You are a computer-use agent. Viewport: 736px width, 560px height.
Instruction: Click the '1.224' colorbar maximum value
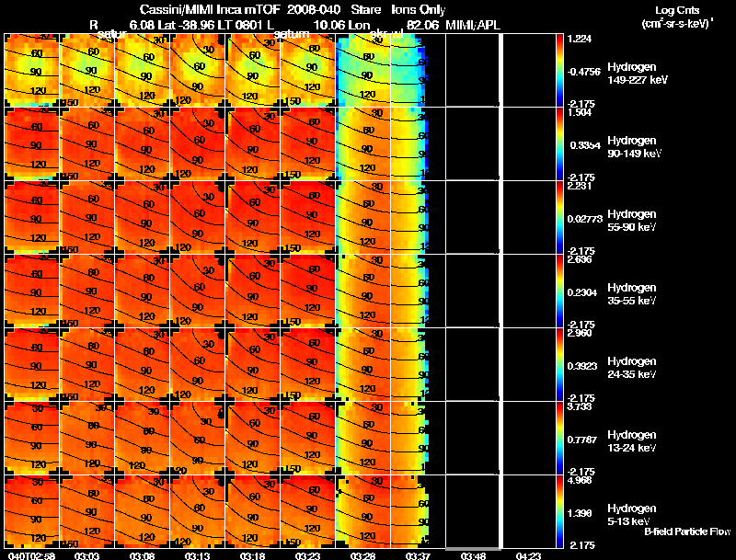[x=580, y=39]
